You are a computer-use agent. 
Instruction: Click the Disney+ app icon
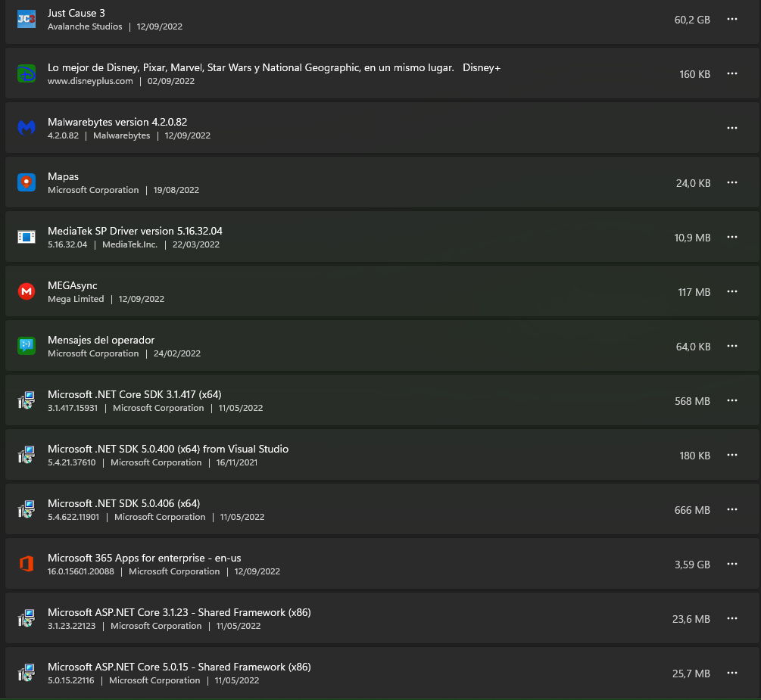(27, 73)
